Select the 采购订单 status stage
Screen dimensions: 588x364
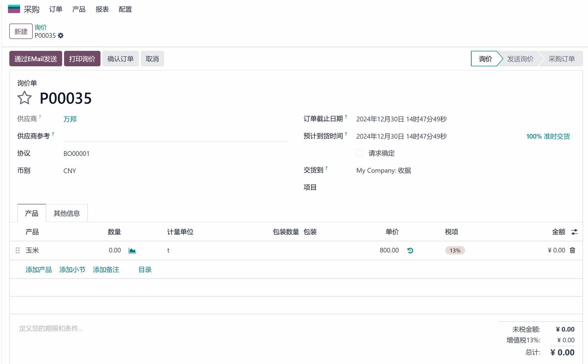[561, 59]
